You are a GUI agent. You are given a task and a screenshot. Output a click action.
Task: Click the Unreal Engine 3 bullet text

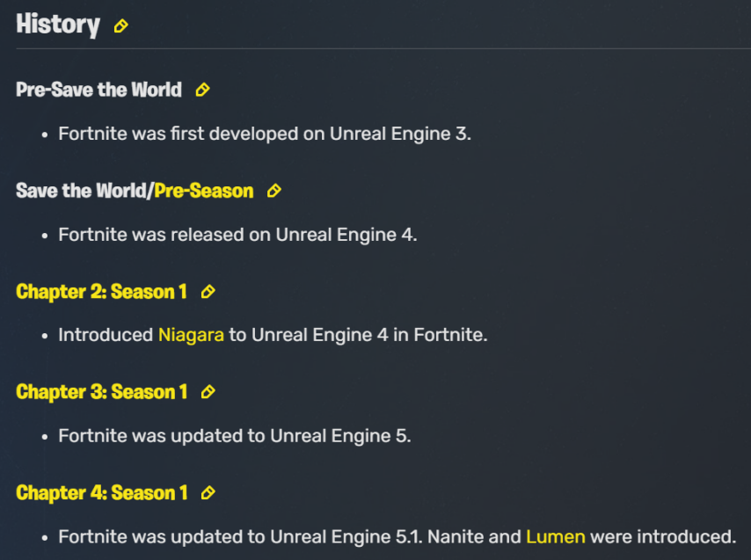[x=265, y=134]
